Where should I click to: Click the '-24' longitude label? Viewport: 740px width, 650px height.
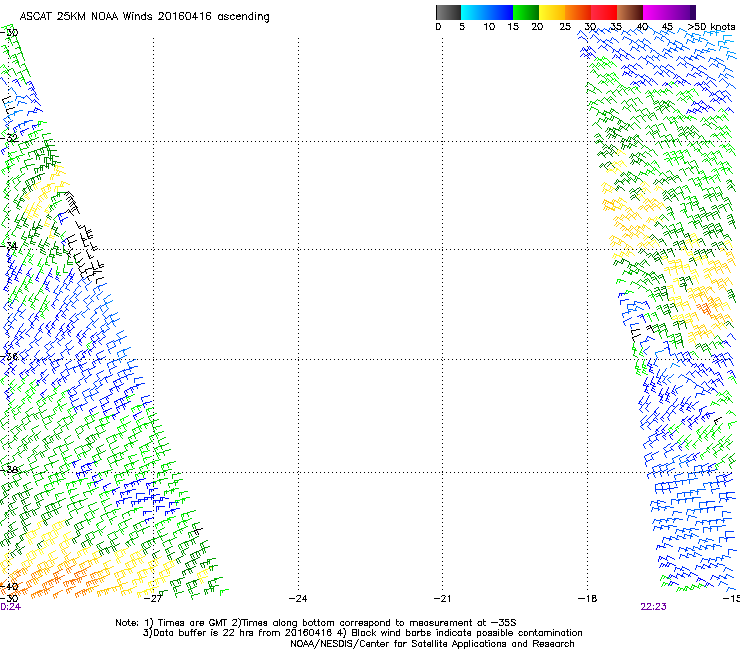point(298,599)
